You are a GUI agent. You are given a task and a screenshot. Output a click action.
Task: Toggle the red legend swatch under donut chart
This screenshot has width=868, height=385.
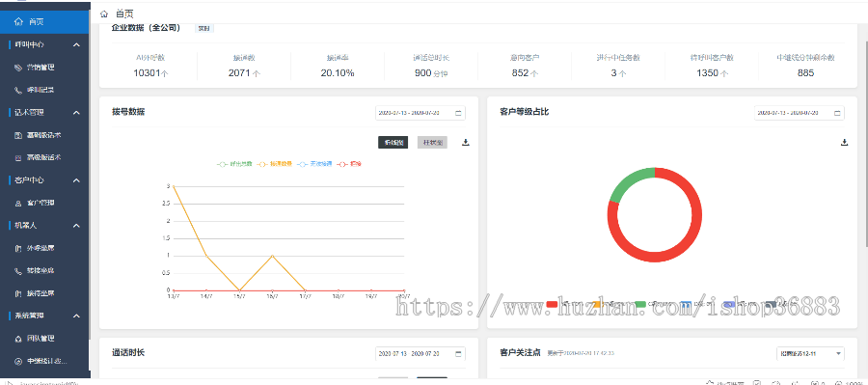tap(552, 304)
